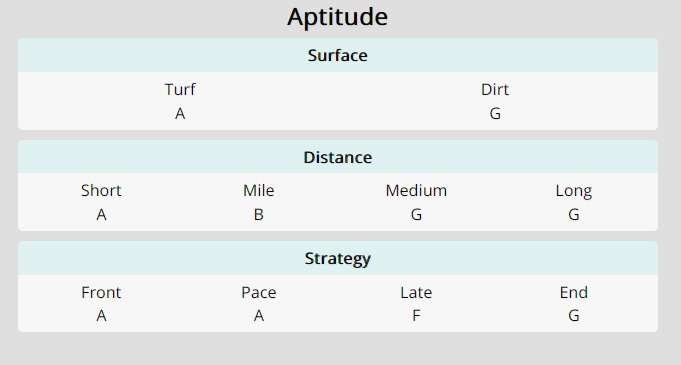The width and height of the screenshot is (681, 365).
Task: Click the A grade under Pace
Action: 258,315
